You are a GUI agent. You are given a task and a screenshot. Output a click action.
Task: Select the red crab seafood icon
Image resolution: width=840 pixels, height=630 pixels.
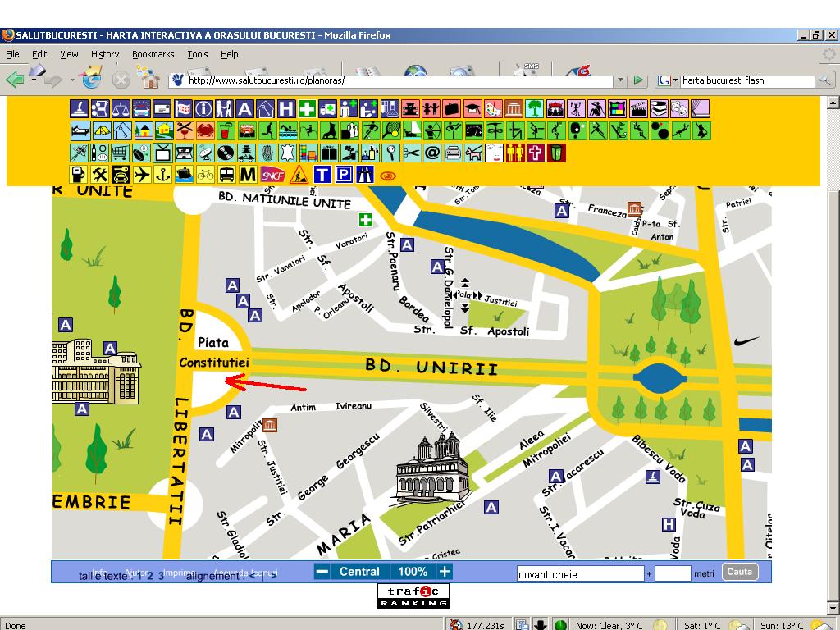[206, 130]
